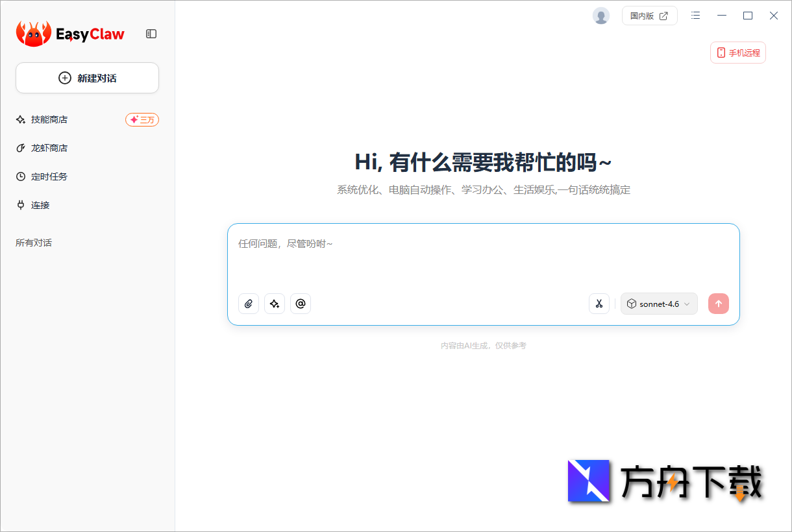Select the sparkle skills icon near input
Image resolution: width=792 pixels, height=532 pixels.
(x=275, y=304)
